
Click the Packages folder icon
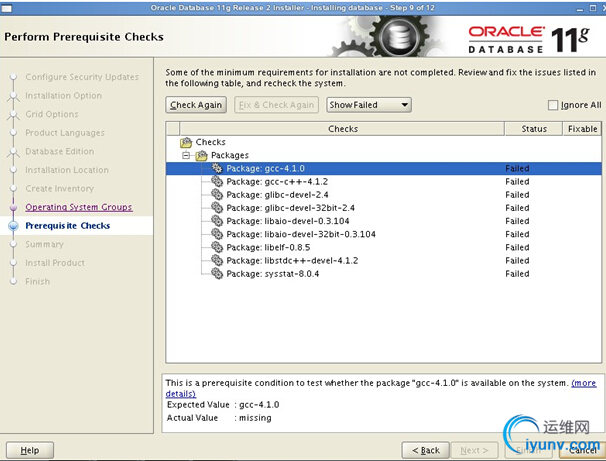[201, 155]
